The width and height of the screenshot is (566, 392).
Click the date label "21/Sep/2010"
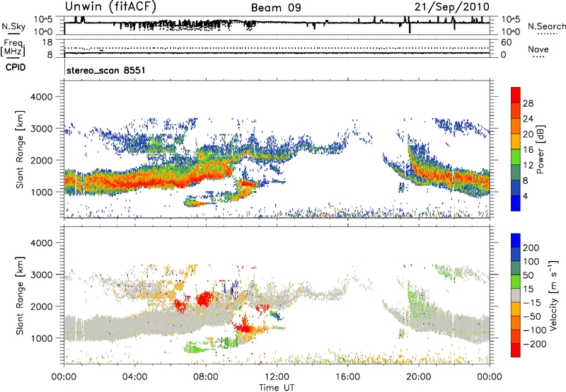coord(452,6)
